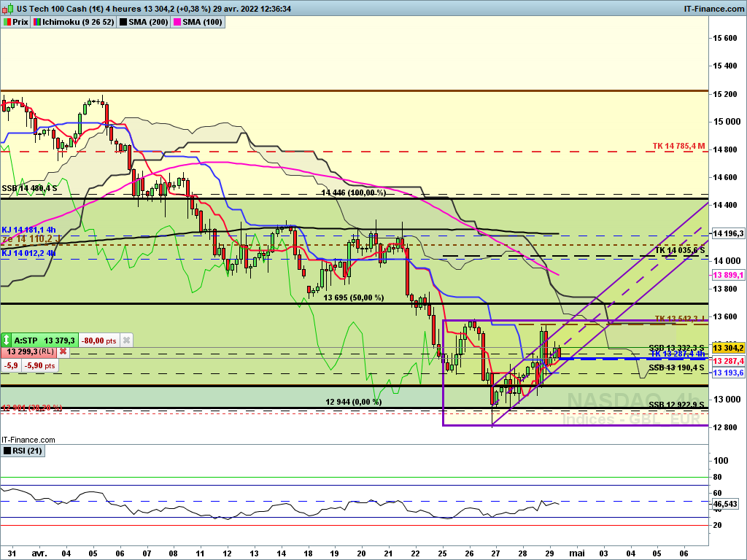Click the IT-Finance.com link in the title bar

point(713,9)
